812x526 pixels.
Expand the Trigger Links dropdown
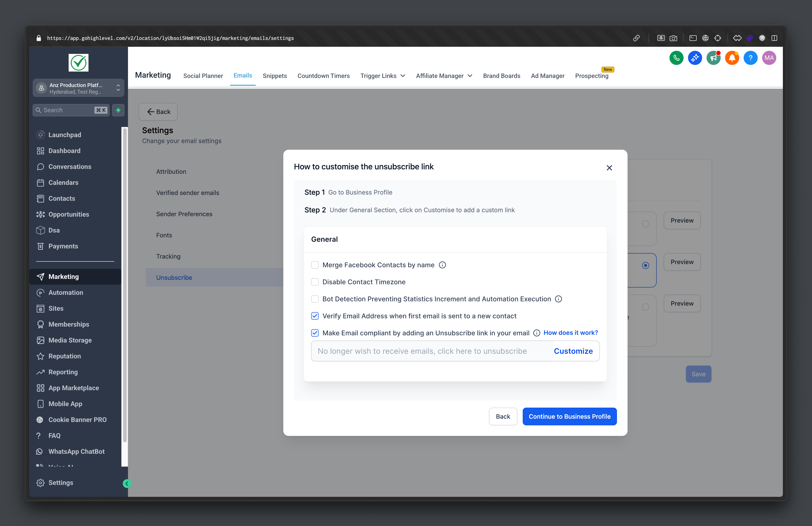tap(382, 76)
